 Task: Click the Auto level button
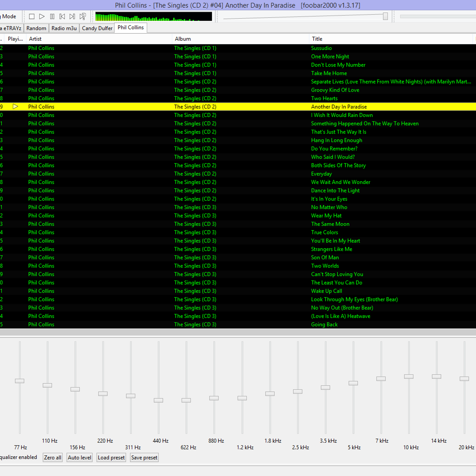pos(79,458)
